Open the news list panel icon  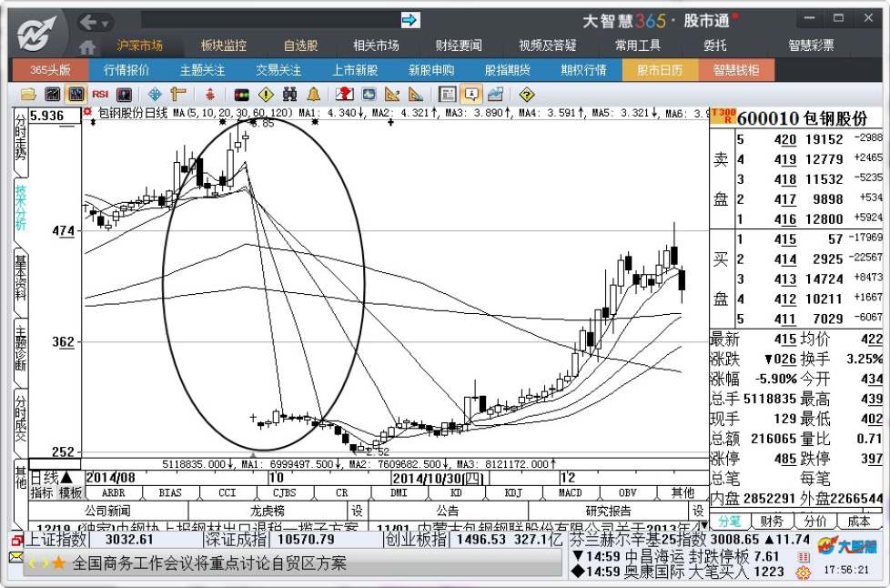pos(447,95)
